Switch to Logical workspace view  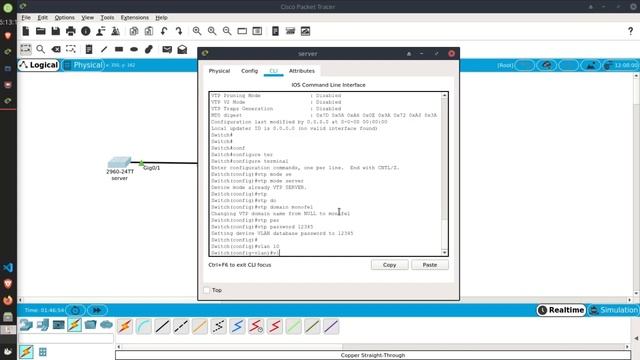(x=39, y=65)
